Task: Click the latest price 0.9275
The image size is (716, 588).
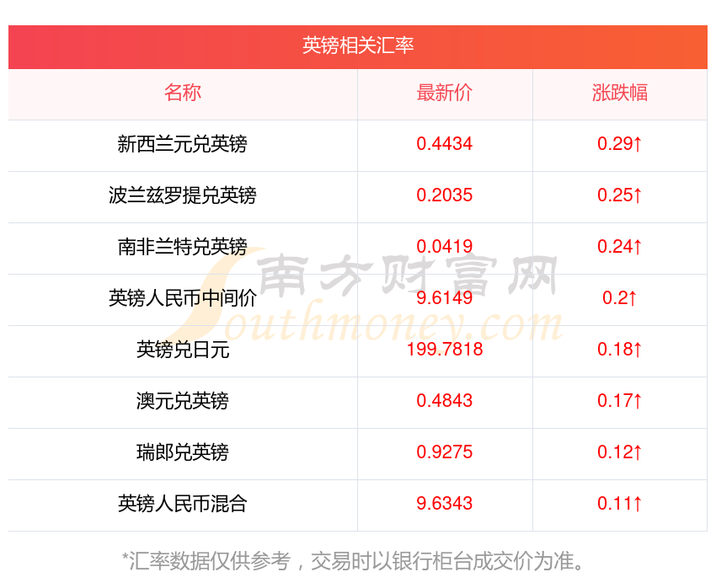Action: 444,452
